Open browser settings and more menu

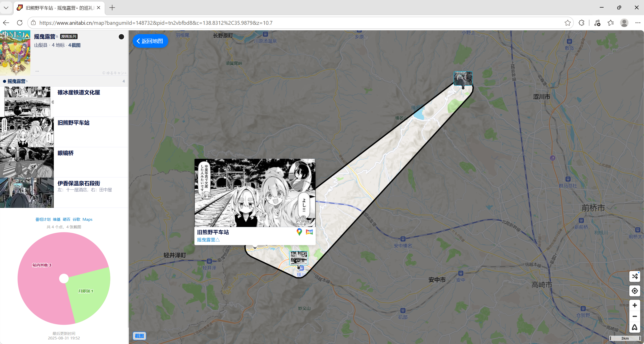click(638, 23)
